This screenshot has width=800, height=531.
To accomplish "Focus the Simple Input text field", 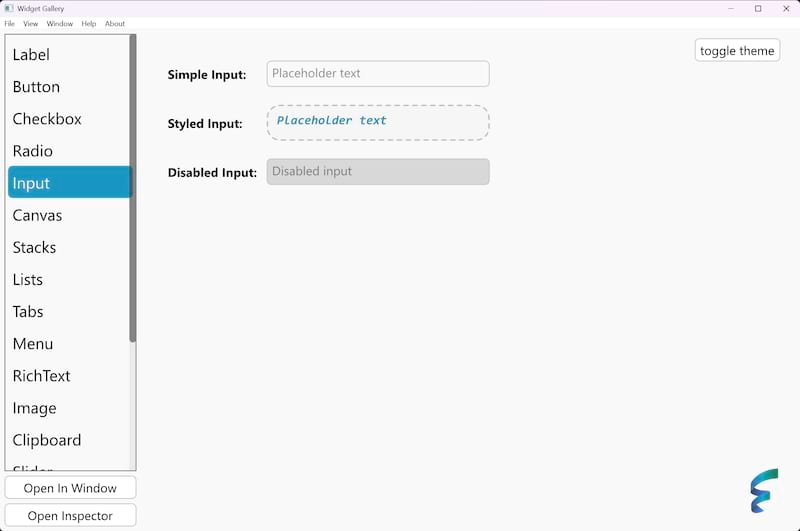I will pos(377,74).
